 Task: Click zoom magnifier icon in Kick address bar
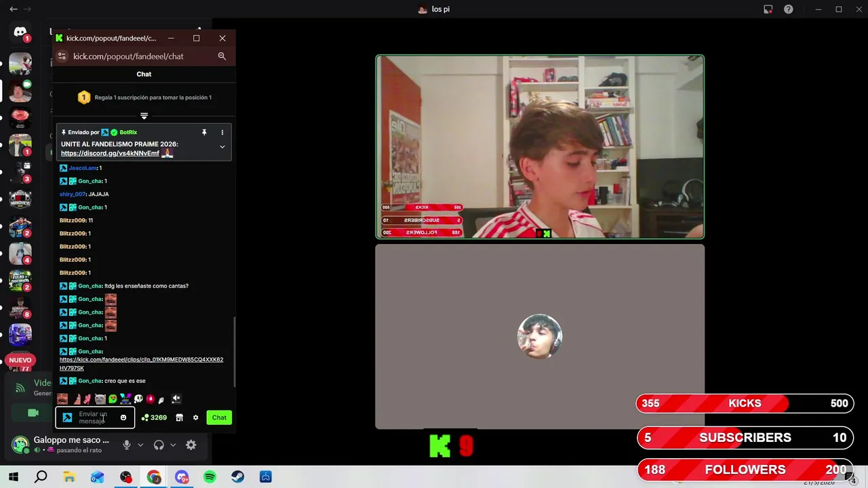coord(222,56)
